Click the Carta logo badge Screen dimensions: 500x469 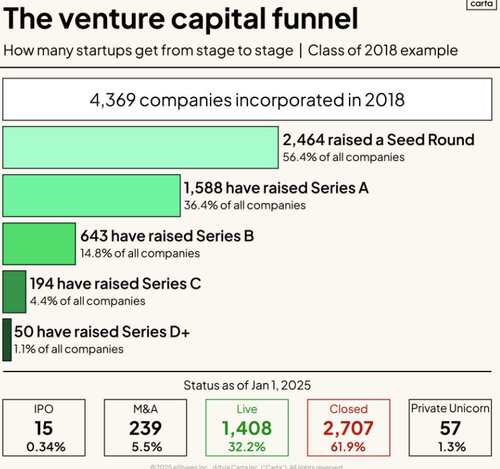(x=481, y=4)
